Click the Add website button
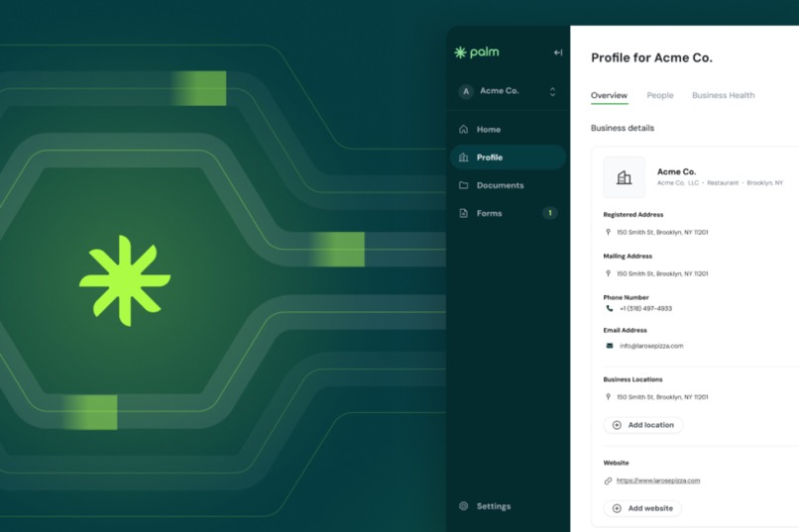 [x=642, y=508]
